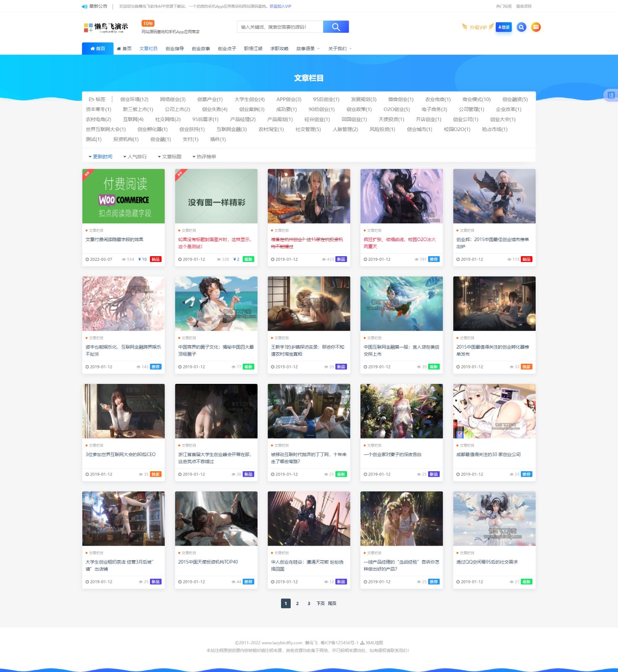This screenshot has height=672, width=618.
Task: Sort by 文章标题 dropdown arrow
Action: pyautogui.click(x=159, y=157)
